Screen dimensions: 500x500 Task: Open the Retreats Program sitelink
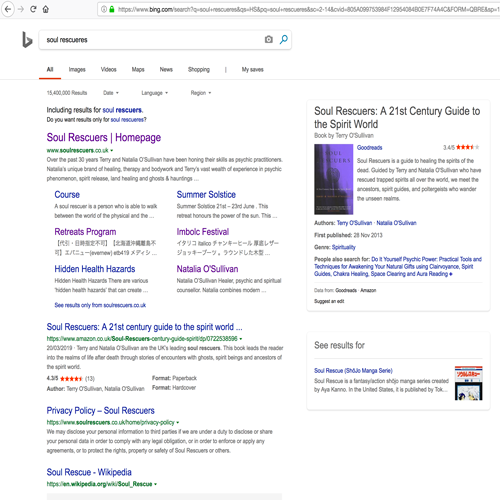85,232
